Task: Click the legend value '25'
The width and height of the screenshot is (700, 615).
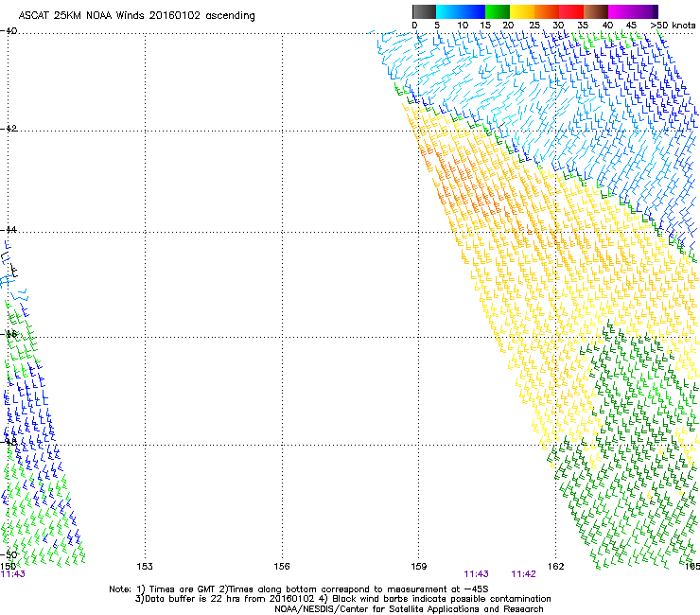Action: (x=534, y=26)
